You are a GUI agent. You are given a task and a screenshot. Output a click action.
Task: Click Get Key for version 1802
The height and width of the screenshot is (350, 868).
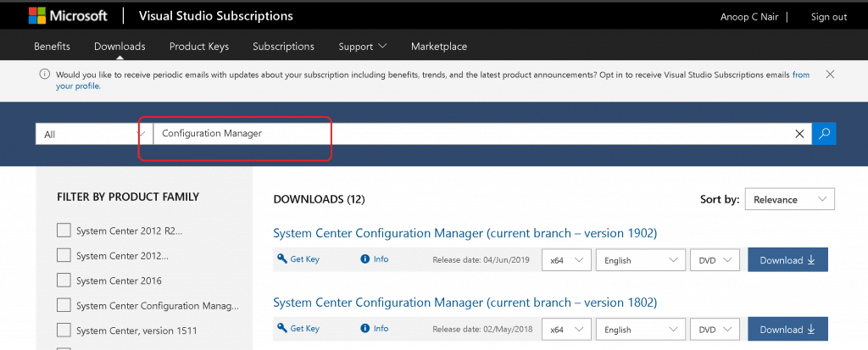[298, 328]
